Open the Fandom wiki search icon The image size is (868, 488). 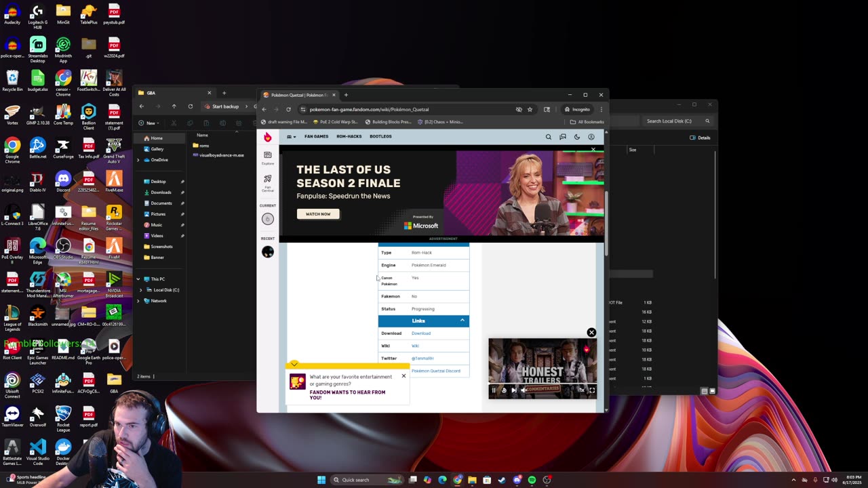point(549,137)
